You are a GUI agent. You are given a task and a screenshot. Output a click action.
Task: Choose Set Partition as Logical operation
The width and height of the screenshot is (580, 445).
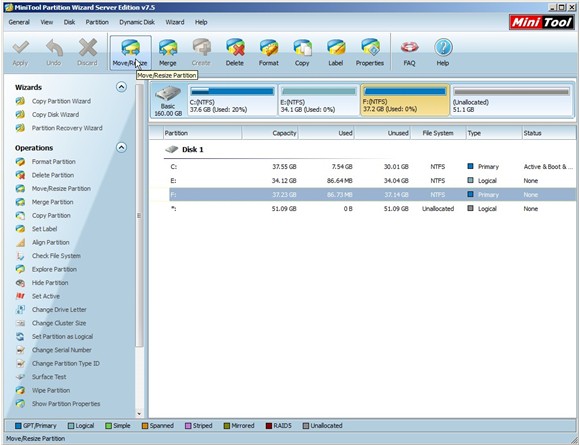[62, 337]
